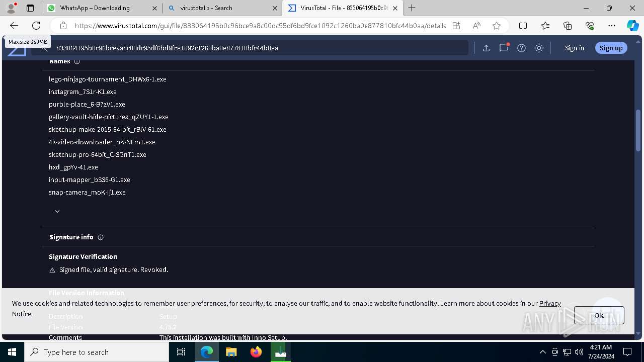
Task: Open the Collections icon
Action: click(x=568, y=26)
